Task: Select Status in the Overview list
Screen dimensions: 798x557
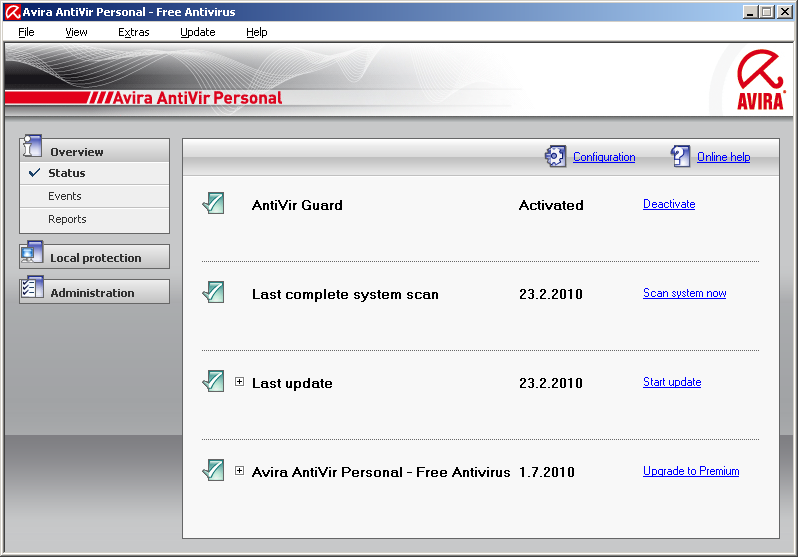Action: pos(95,173)
